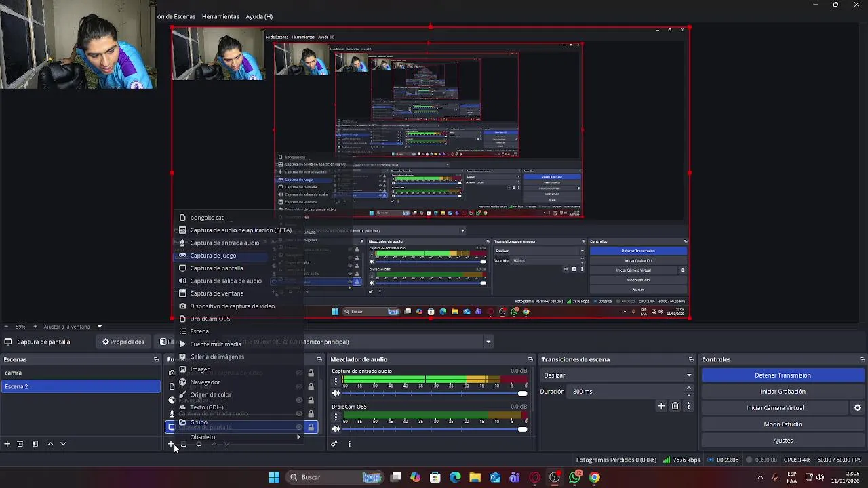Open the transition properties three-dot menu

click(688, 406)
